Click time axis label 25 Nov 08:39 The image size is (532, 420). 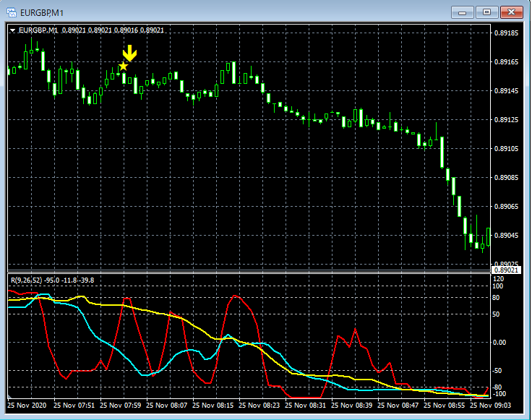point(351,405)
